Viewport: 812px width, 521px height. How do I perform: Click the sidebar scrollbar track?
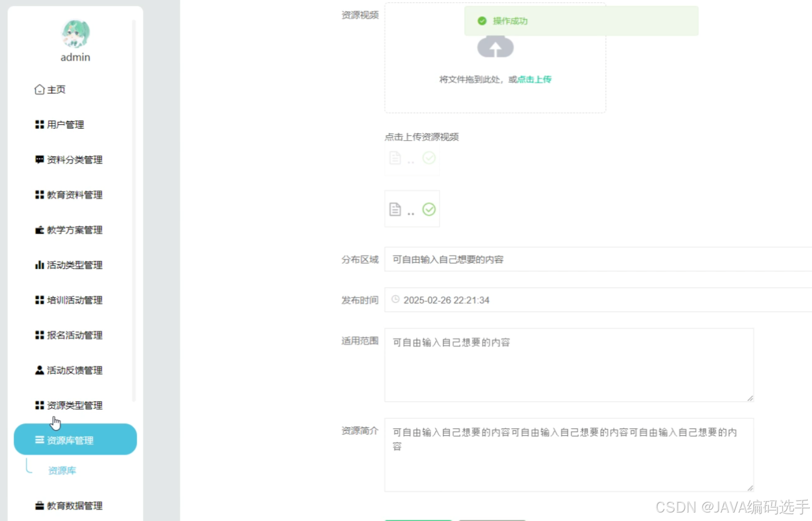(x=135, y=211)
